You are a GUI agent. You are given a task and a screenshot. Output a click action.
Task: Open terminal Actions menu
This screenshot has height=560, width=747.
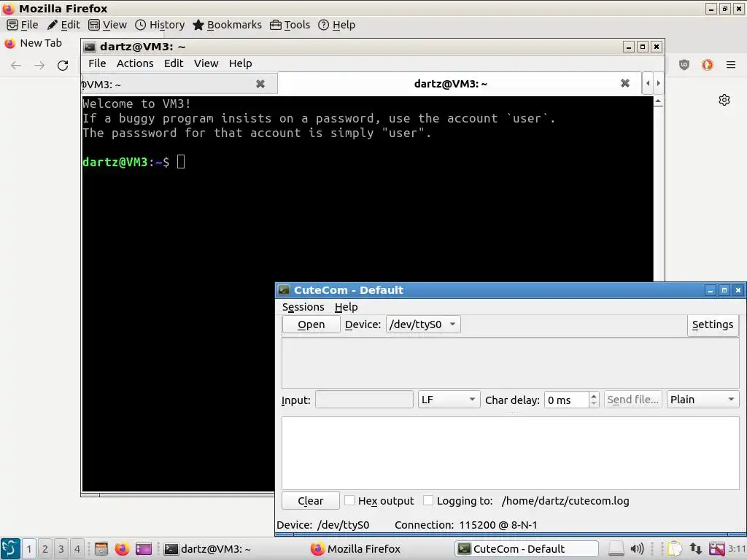pos(135,63)
